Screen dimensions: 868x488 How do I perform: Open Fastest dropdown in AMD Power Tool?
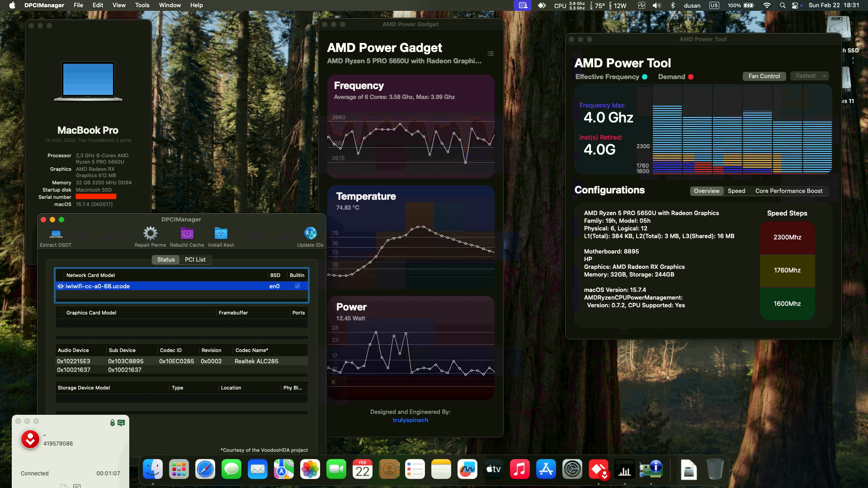(x=809, y=76)
